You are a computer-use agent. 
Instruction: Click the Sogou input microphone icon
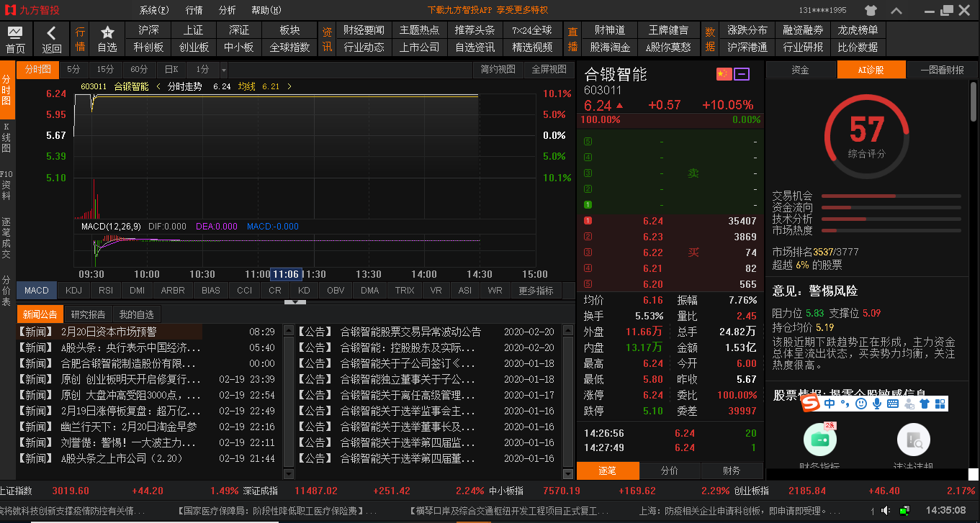pos(877,404)
